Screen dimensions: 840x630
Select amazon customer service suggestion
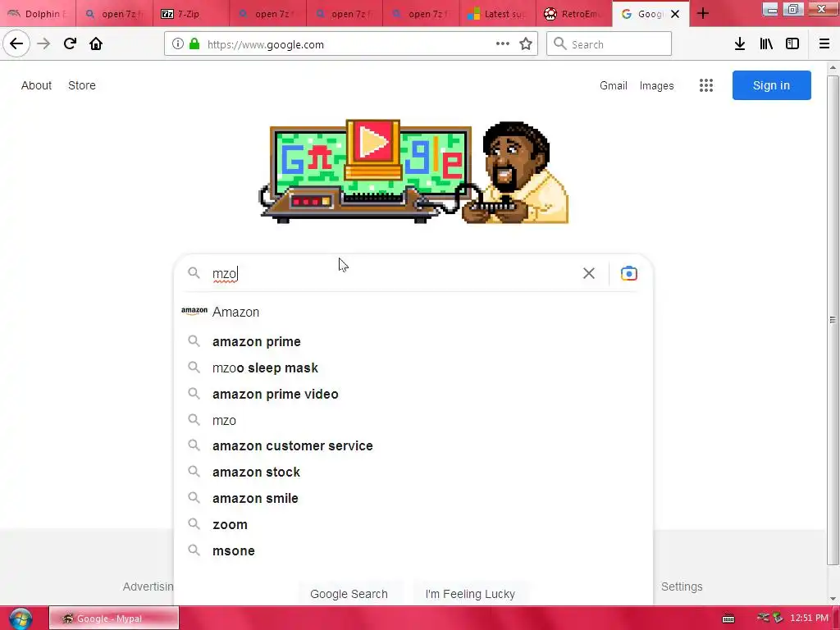(x=413, y=445)
